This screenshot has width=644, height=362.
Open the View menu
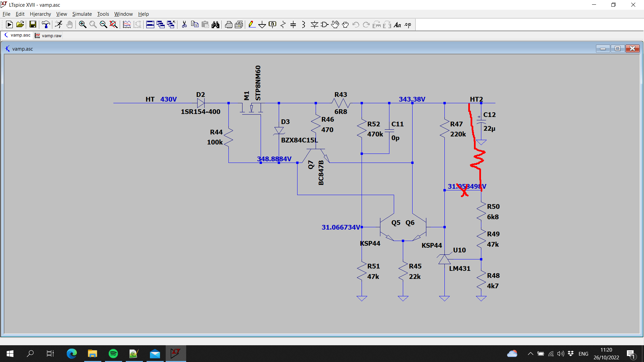click(61, 14)
